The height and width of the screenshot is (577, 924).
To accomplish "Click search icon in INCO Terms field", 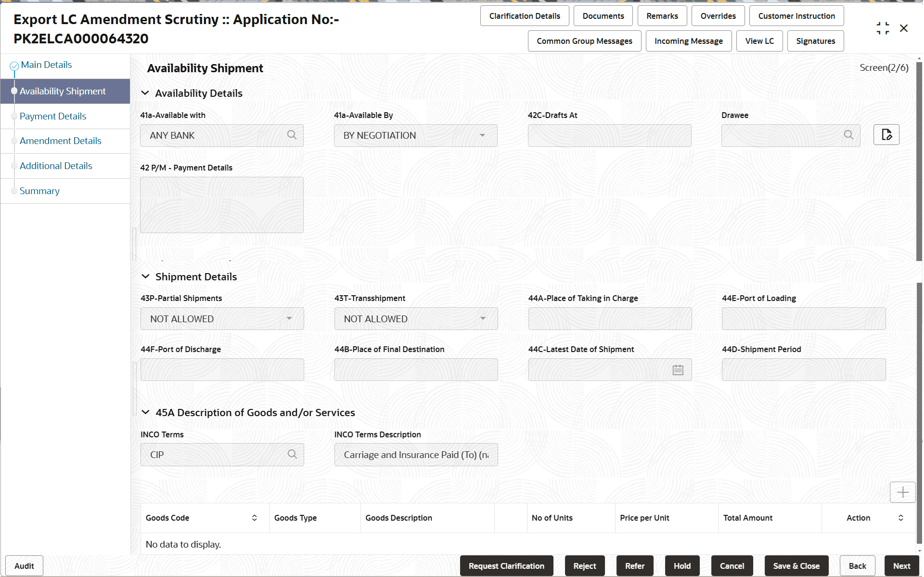I will pyautogui.click(x=292, y=454).
